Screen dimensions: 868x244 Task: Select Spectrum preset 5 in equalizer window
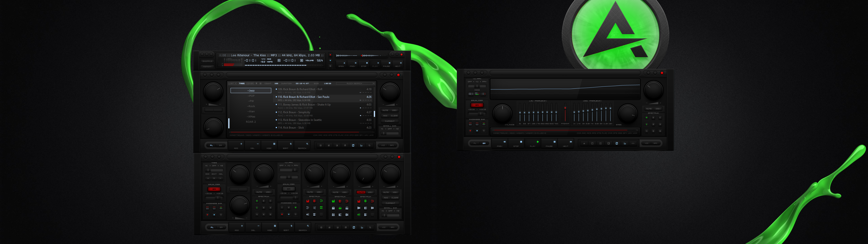point(653,131)
